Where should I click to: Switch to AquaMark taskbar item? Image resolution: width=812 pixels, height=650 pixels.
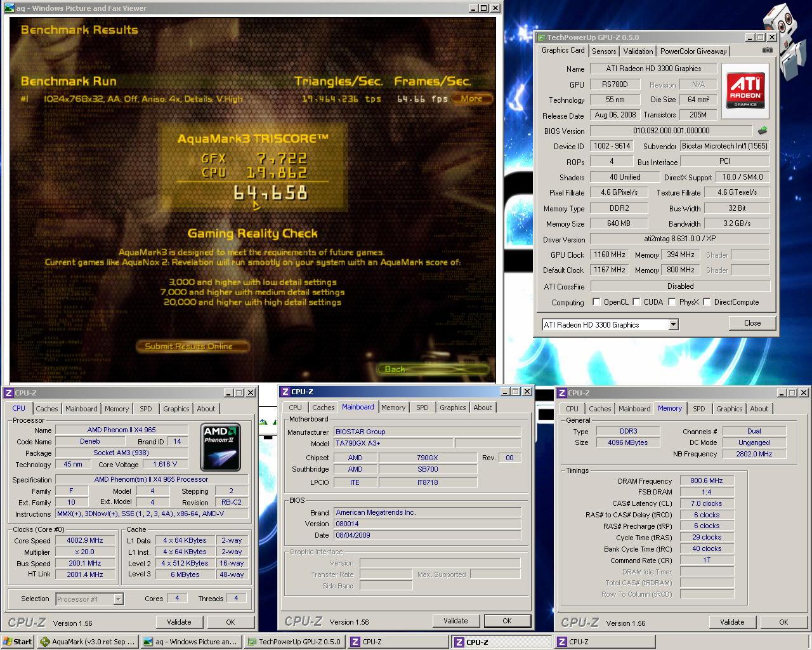point(88,642)
